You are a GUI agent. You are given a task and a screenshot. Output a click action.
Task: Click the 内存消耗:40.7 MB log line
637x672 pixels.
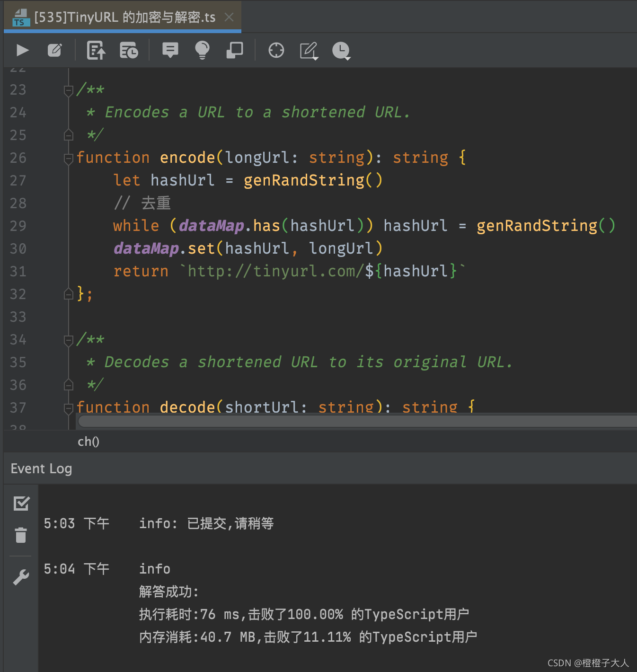coord(308,637)
